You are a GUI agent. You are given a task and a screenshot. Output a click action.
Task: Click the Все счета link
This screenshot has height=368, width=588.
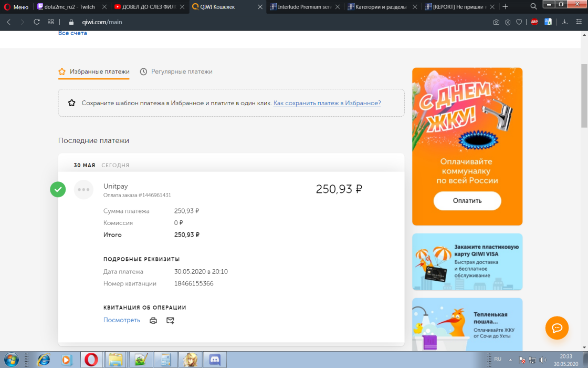[72, 33]
